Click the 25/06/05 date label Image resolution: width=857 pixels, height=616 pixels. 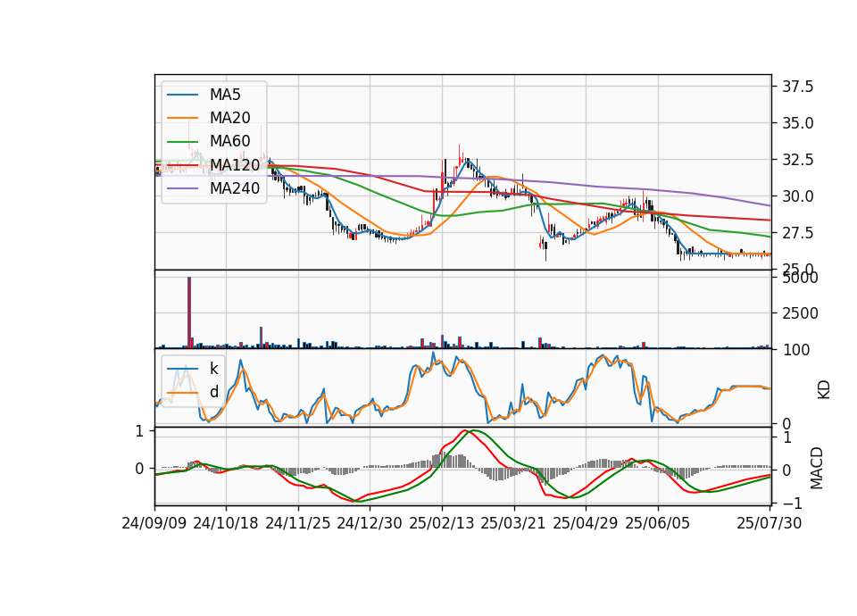658,523
